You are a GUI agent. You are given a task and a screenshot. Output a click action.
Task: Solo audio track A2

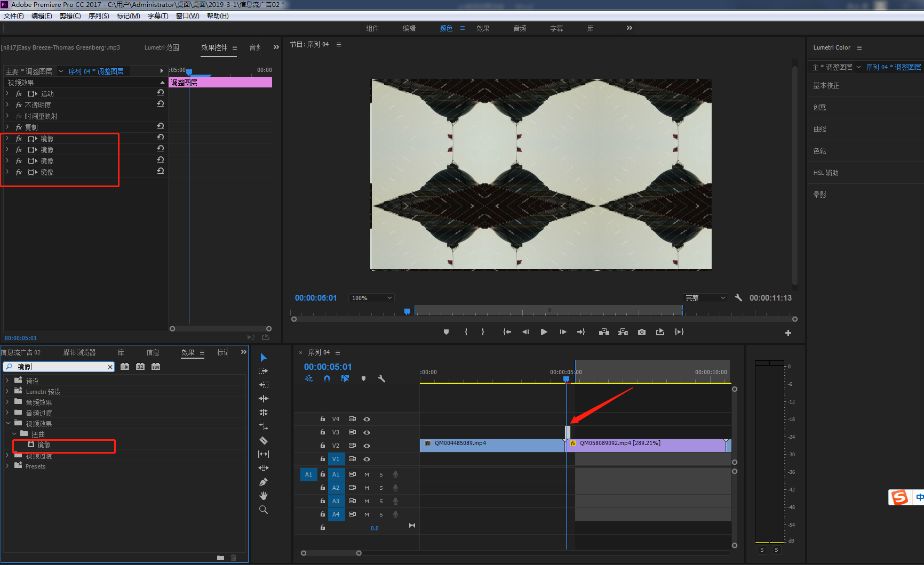point(381,488)
